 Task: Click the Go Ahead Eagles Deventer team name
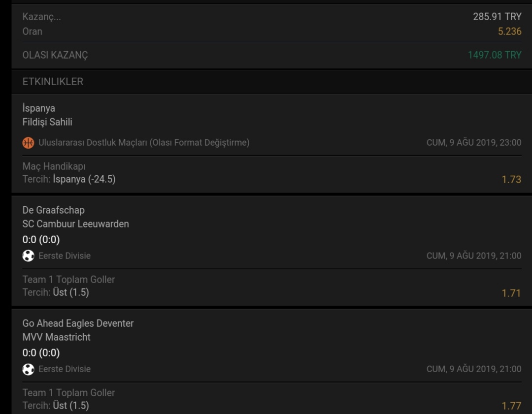tap(78, 323)
